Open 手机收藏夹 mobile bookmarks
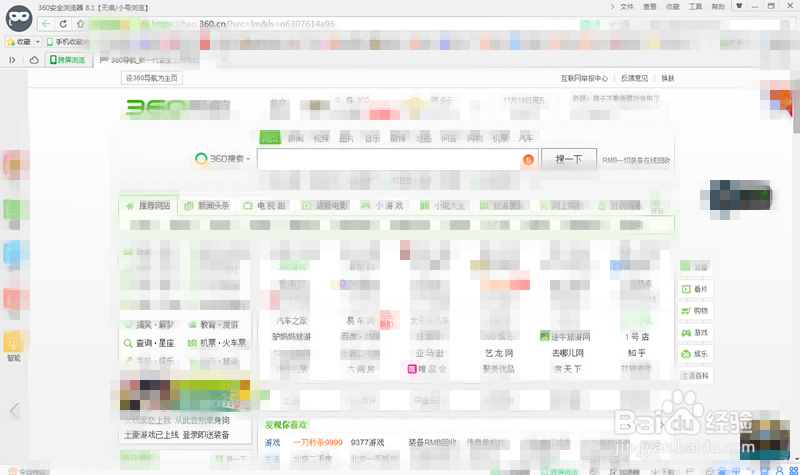This screenshot has width=800, height=475. (67, 42)
